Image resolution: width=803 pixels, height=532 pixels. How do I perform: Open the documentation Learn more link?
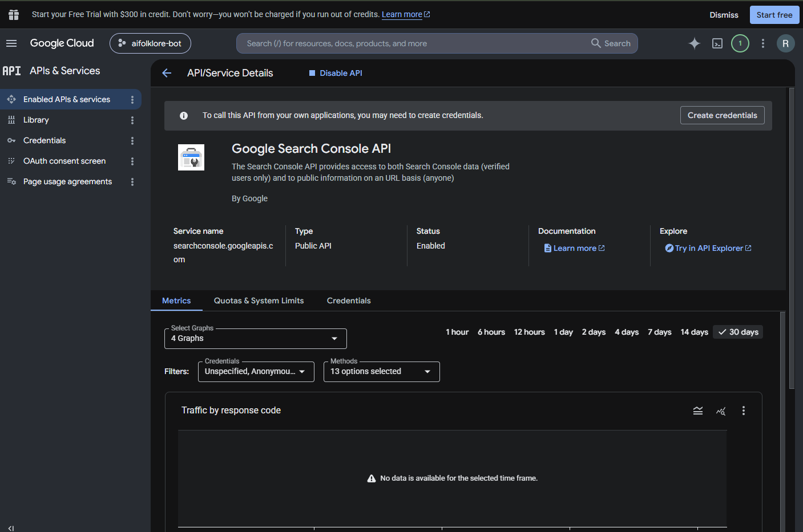(574, 248)
